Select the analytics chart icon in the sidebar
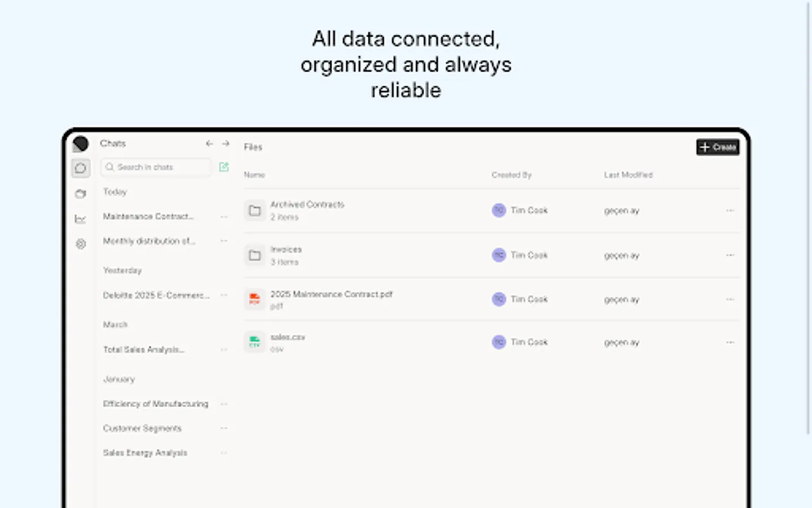812x508 pixels. [x=81, y=219]
